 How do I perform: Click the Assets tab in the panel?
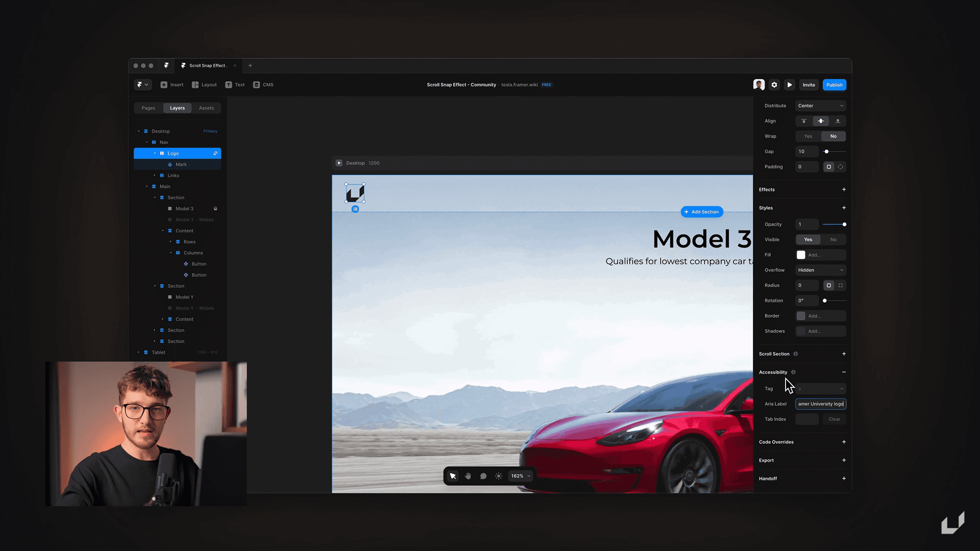pos(206,108)
